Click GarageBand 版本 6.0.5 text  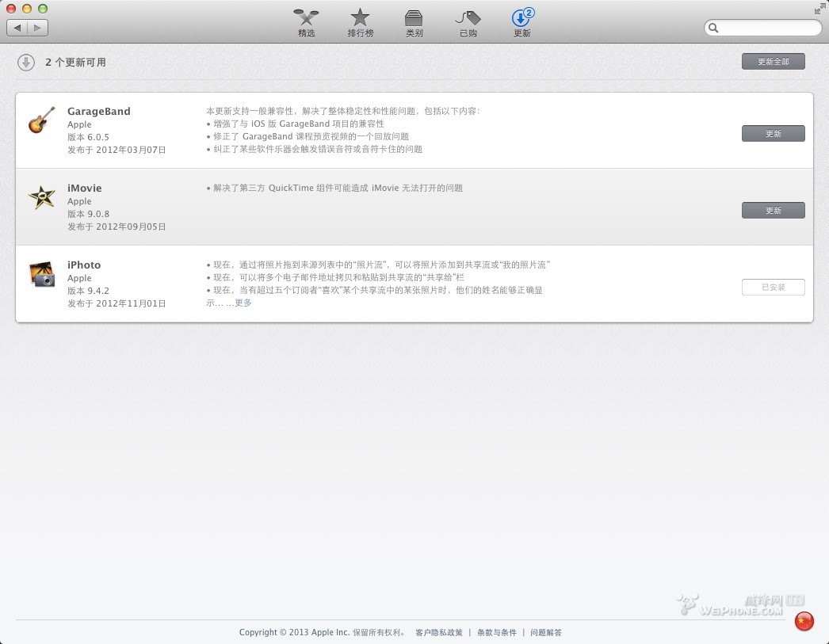click(88, 137)
